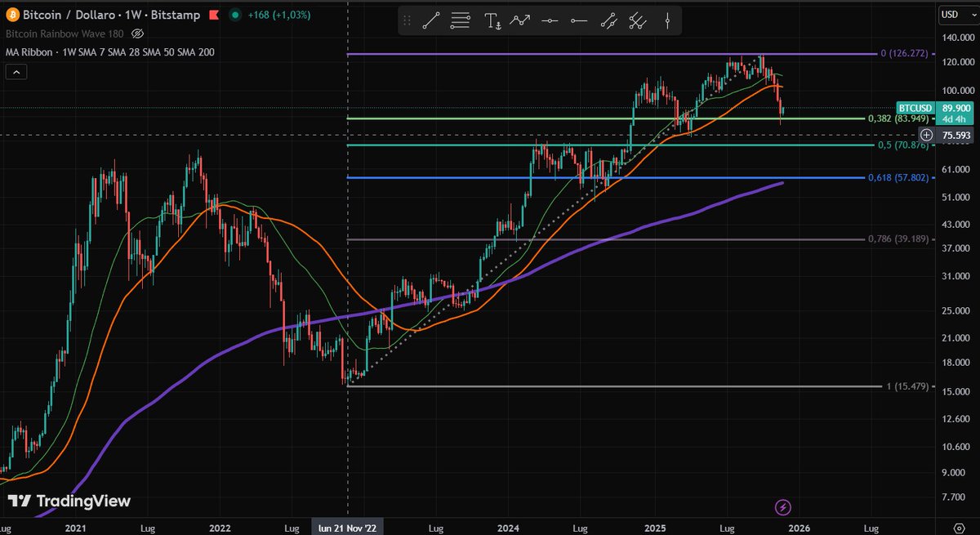Select the Pitchfork drawing tool
This screenshot has height=535, width=980.
click(x=639, y=20)
